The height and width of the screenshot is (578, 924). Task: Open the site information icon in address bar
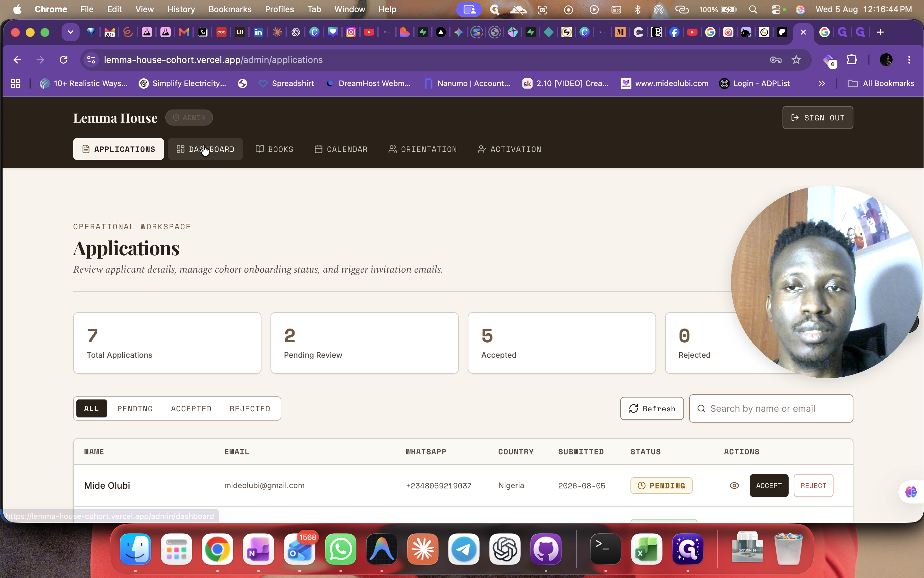(x=91, y=60)
